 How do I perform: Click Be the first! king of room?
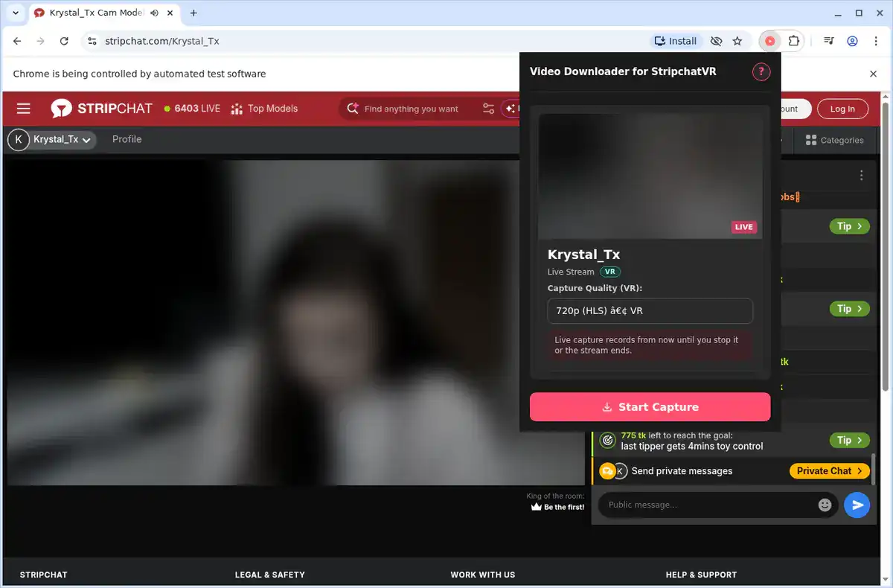558,507
